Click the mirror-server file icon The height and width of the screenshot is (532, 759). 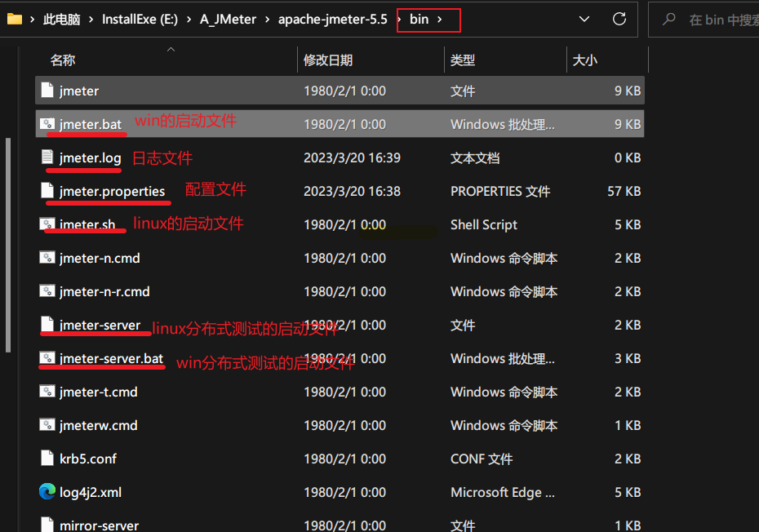[47, 525]
